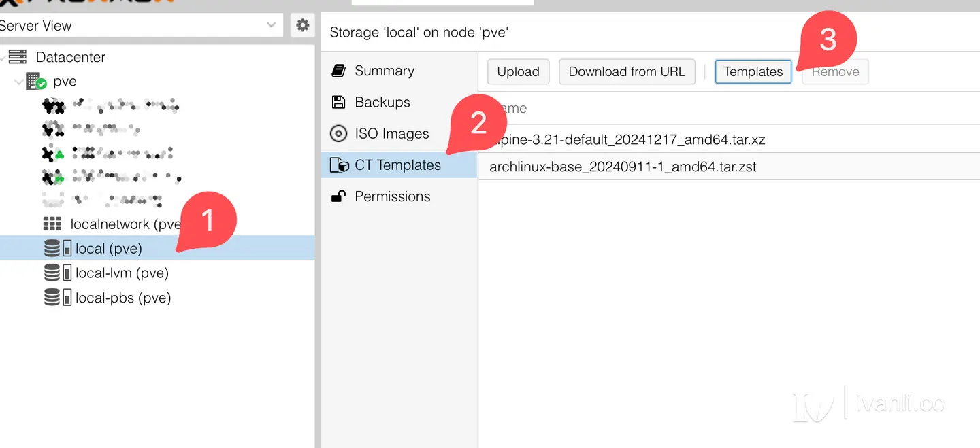
Task: Click the Permissions unlock icon
Action: pos(338,196)
